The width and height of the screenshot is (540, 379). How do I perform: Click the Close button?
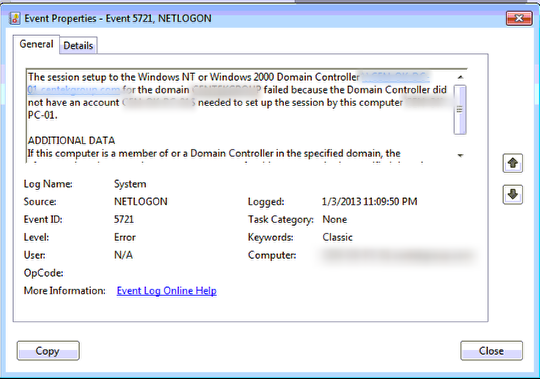[x=491, y=351]
